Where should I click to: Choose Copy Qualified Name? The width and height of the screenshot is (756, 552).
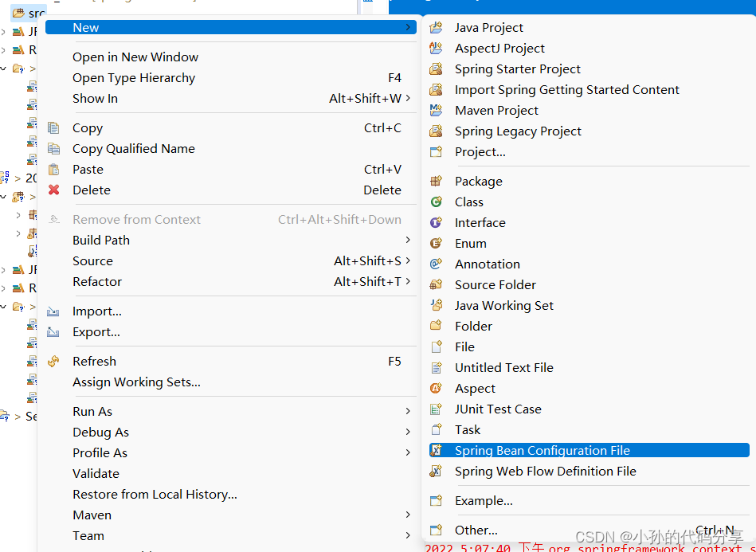(x=134, y=148)
